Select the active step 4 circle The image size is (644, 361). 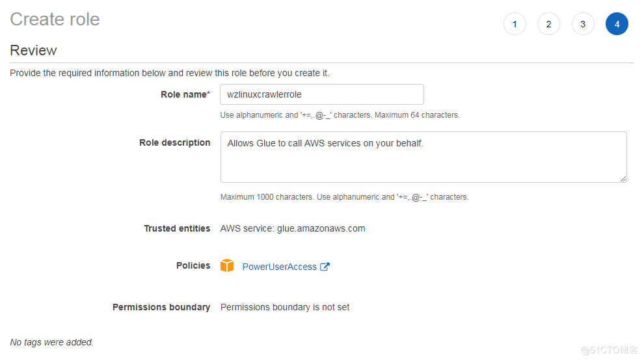(x=617, y=24)
